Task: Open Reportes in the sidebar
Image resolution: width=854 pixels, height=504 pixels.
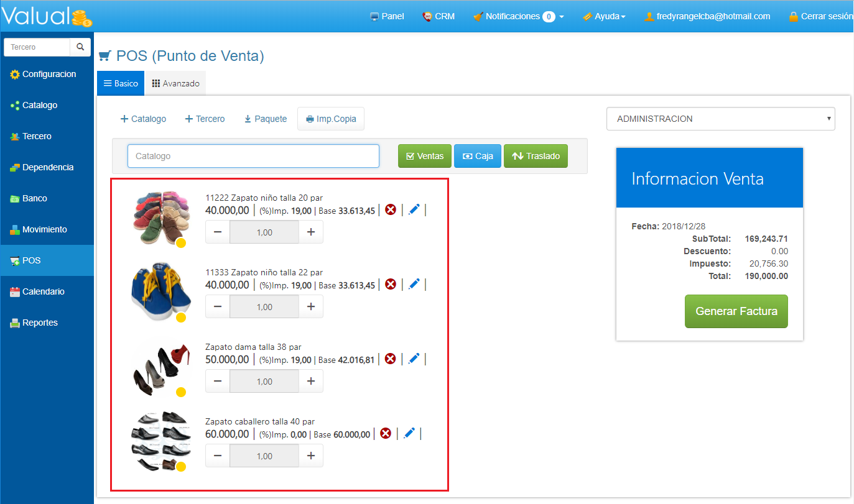Action: pyautogui.click(x=40, y=323)
